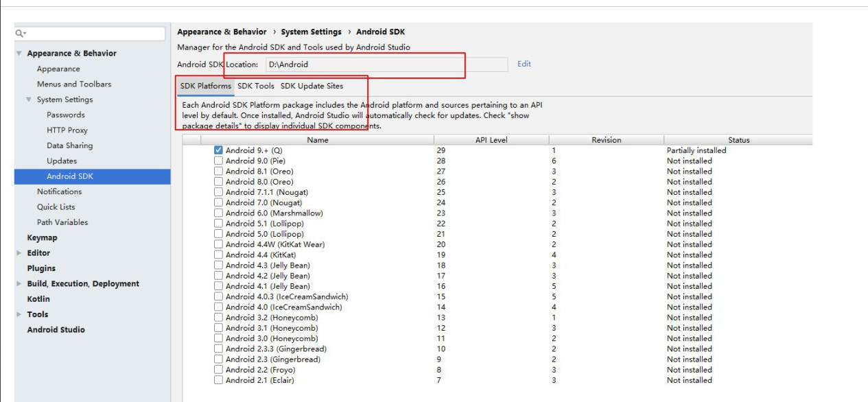Check the Android 7.0 (Nougat) checkbox

[x=218, y=202]
